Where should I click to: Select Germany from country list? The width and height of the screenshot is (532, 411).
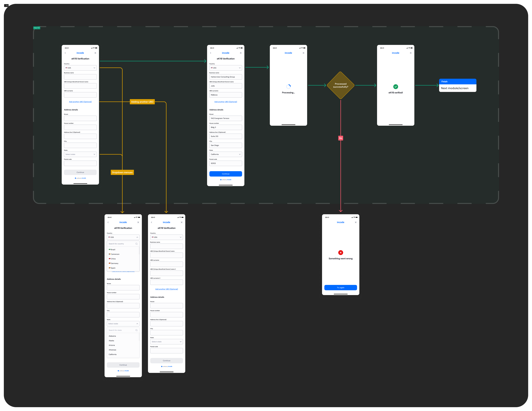[114, 263]
